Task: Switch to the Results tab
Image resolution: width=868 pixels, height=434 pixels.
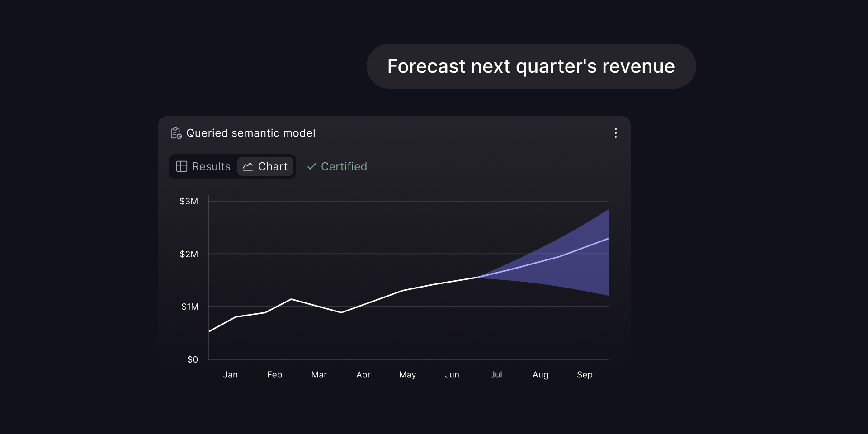Action: coord(203,166)
